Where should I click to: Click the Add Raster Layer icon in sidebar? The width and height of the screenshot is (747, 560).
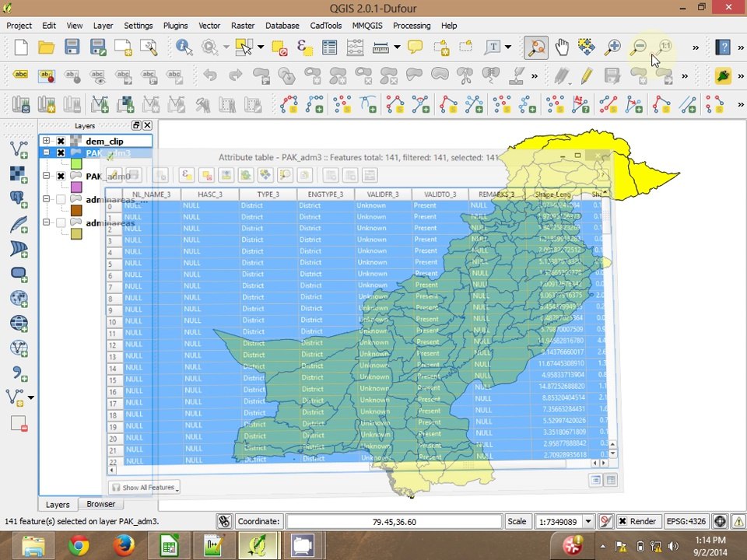pyautogui.click(x=19, y=174)
